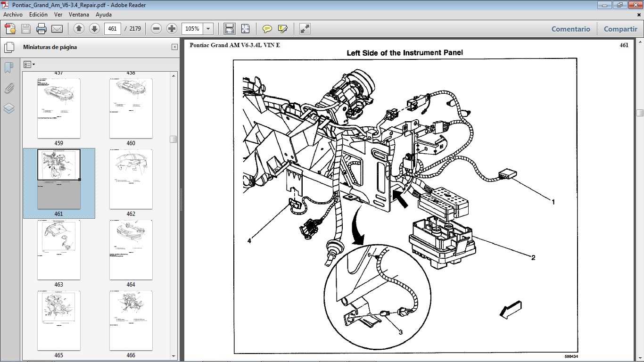
Task: Select page 466 thumbnail
Action: pos(131,321)
